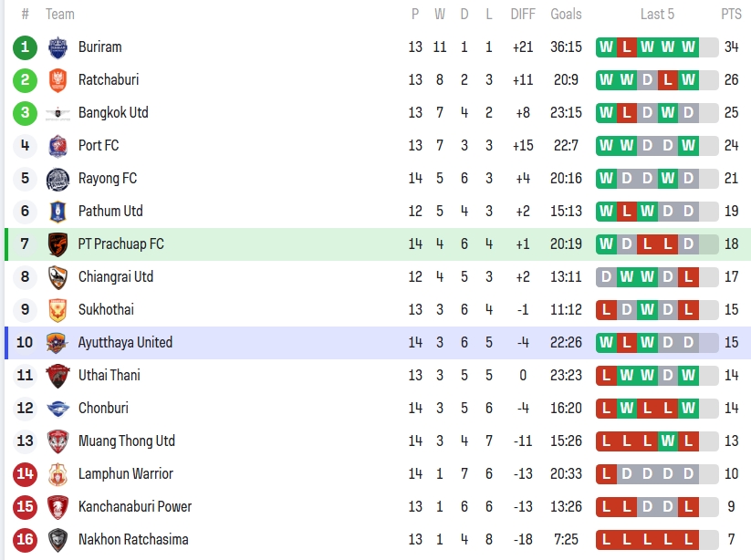Open the Bangkok Utd team link
751x560 pixels.
tap(113, 113)
